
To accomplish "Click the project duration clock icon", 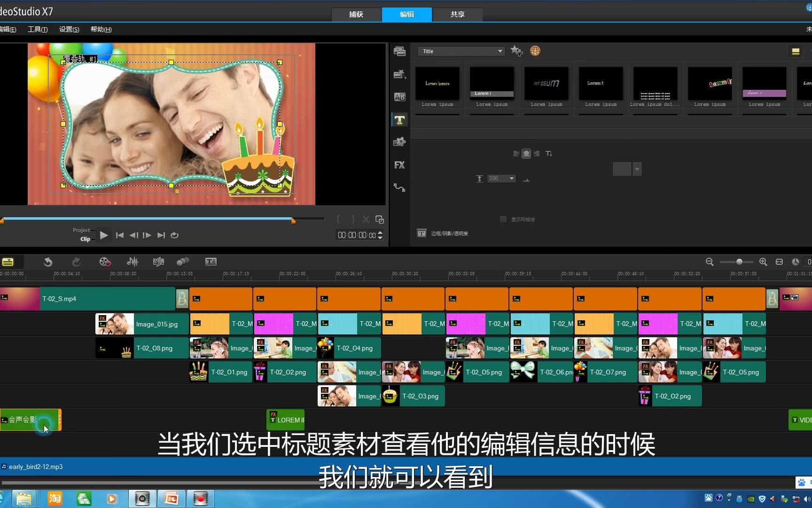I will 796,262.
